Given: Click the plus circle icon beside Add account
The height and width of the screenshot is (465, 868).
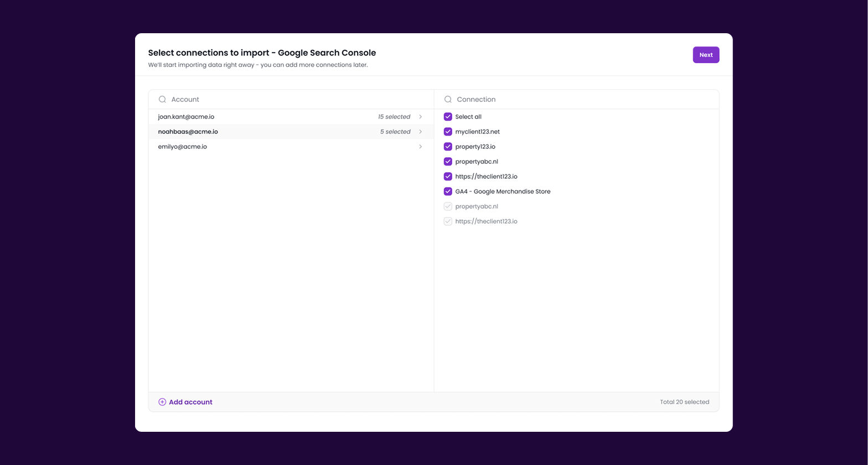Looking at the screenshot, I should (x=162, y=402).
